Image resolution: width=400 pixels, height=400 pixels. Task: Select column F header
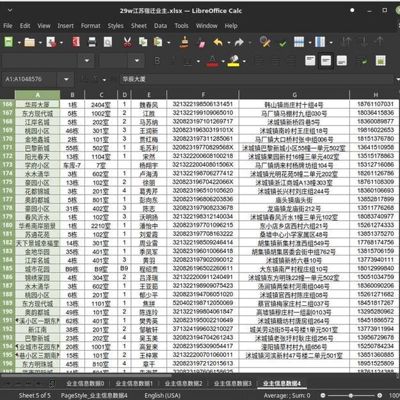203,95
